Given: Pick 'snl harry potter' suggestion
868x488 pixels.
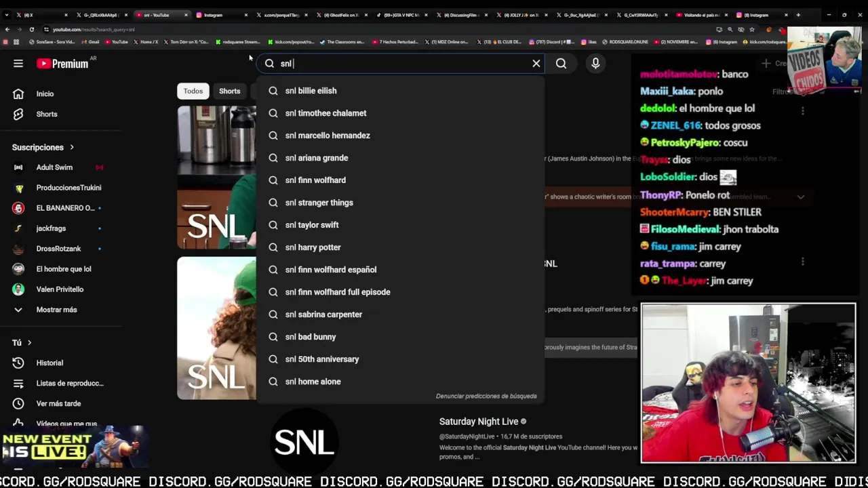Looking at the screenshot, I should 400,247.
